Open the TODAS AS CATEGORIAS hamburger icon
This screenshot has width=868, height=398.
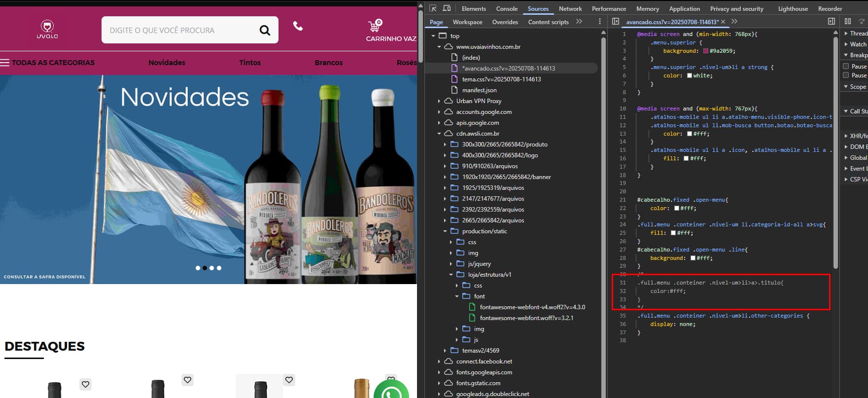(x=5, y=63)
